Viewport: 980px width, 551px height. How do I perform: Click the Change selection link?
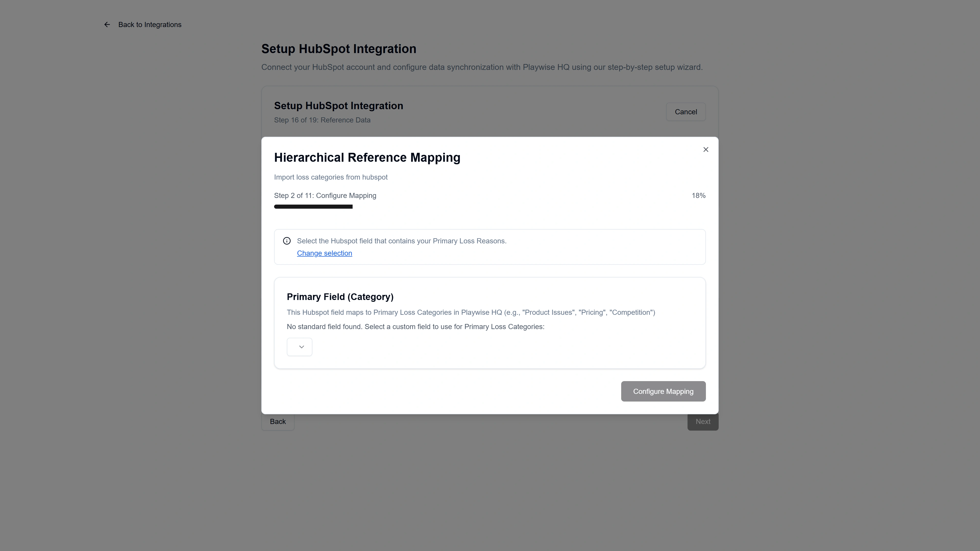(x=325, y=253)
